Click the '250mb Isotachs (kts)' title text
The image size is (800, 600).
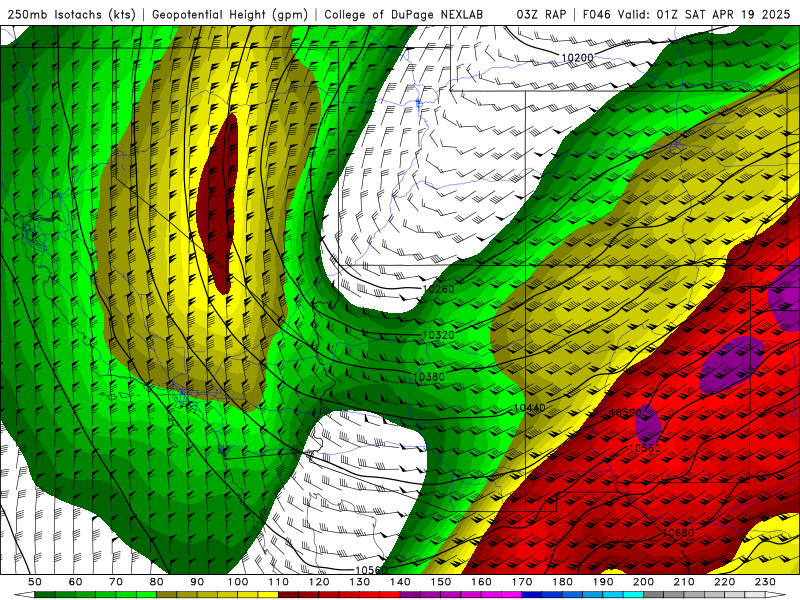(71, 15)
